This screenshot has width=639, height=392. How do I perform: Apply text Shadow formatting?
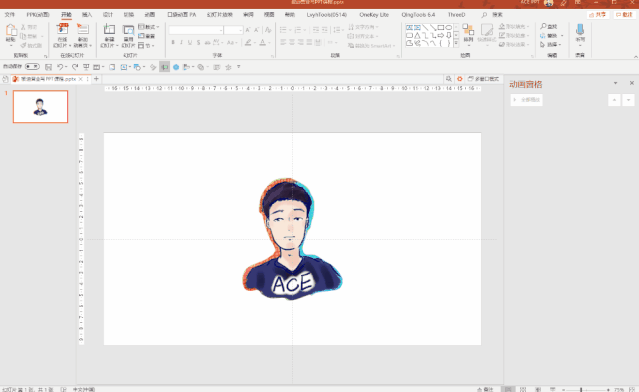(x=198, y=42)
